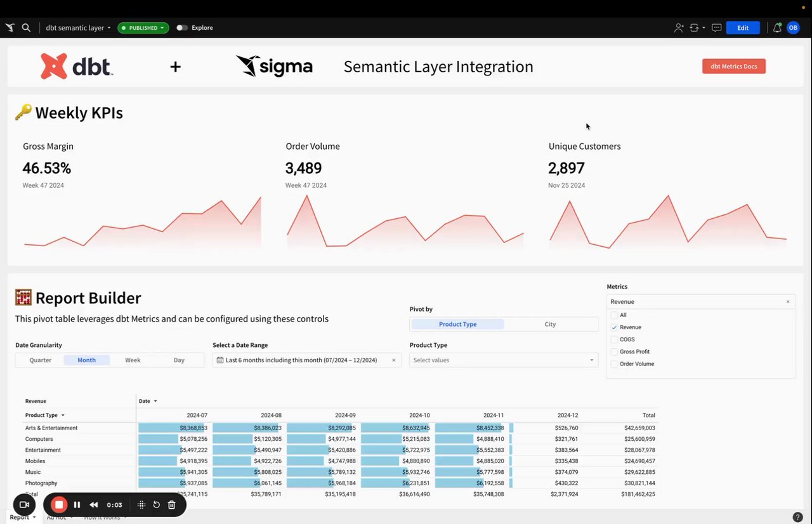Switch to the Ad Hoc page tab
Viewport: 812px width, 524px height.
59,518
